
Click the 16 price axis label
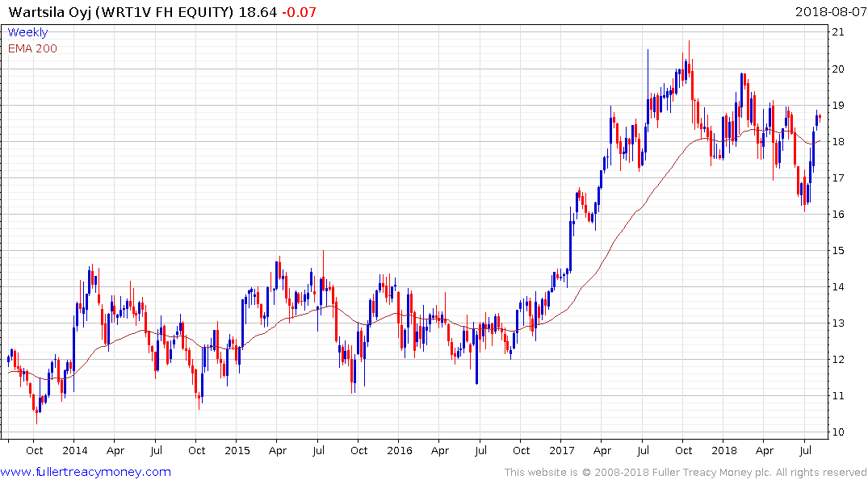pyautogui.click(x=838, y=215)
